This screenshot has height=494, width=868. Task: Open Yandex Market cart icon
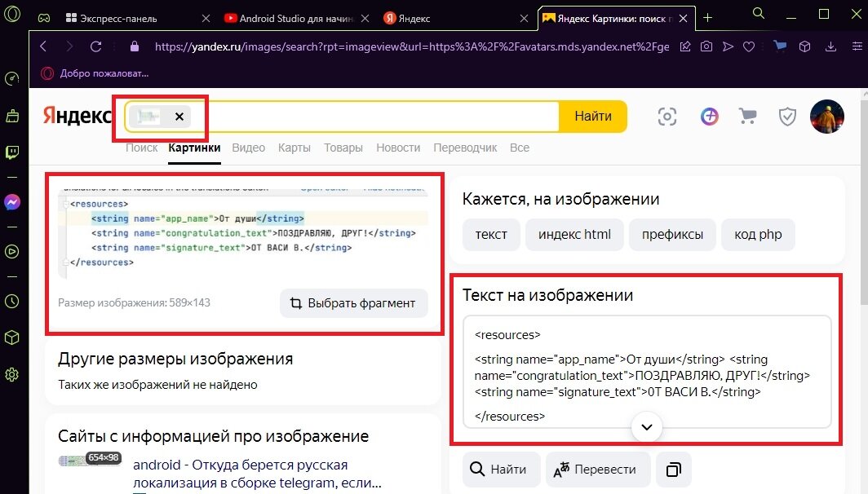click(x=747, y=117)
